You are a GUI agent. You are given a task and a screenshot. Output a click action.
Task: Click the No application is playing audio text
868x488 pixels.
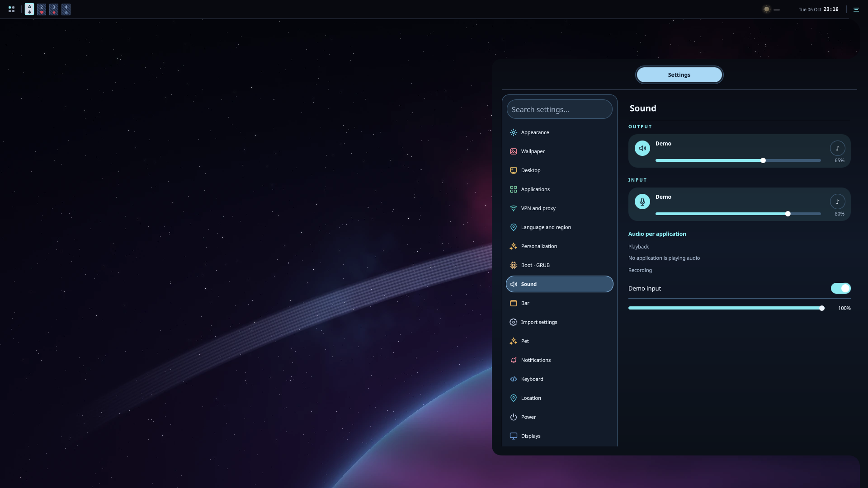[x=664, y=258]
